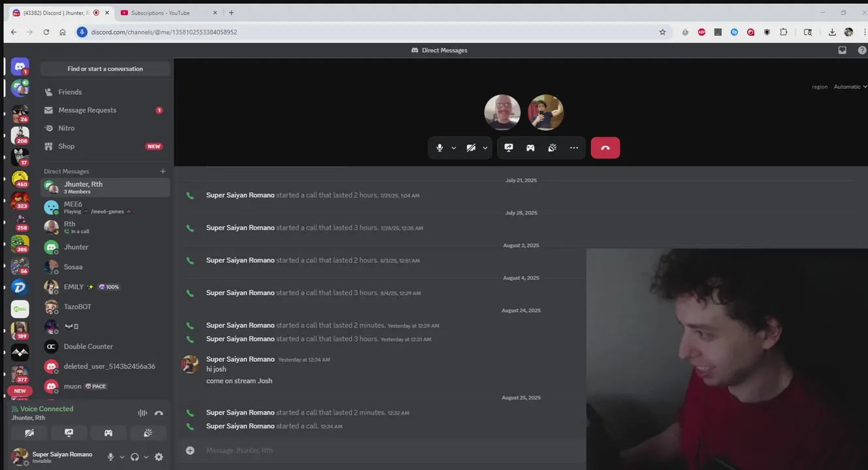Open the EMILY direct message
The image size is (868, 470).
(105, 287)
